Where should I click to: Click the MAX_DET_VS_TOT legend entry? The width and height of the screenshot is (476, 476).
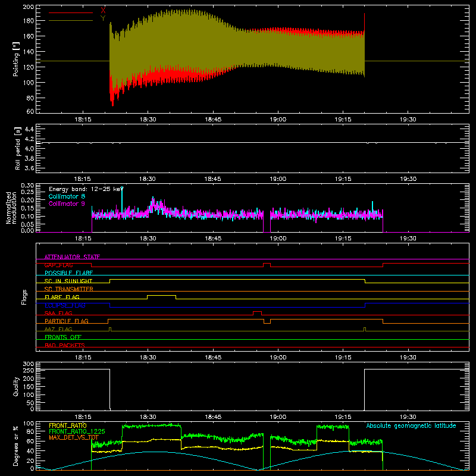pyautogui.click(x=74, y=437)
